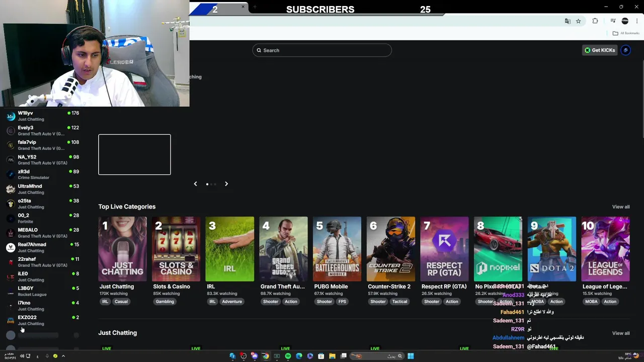The width and height of the screenshot is (644, 362).
Task: Click the Counter-Strike 2 title text
Action: pyautogui.click(x=389, y=287)
